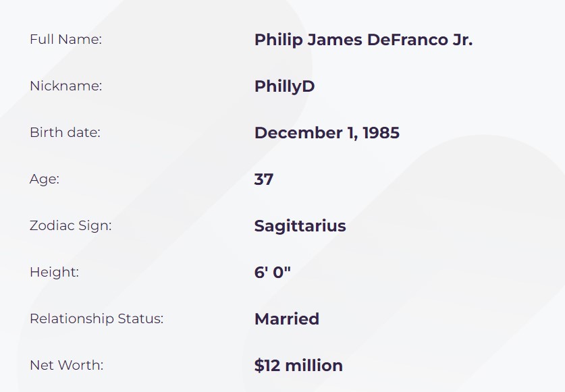Viewport: 565px width, 392px height.
Task: Click the Age label
Action: (45, 179)
